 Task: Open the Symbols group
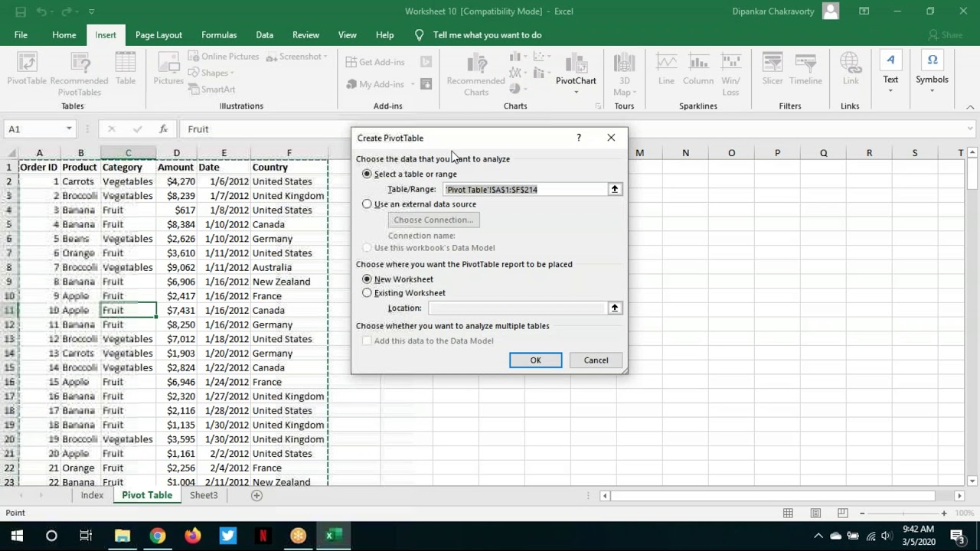click(x=932, y=73)
